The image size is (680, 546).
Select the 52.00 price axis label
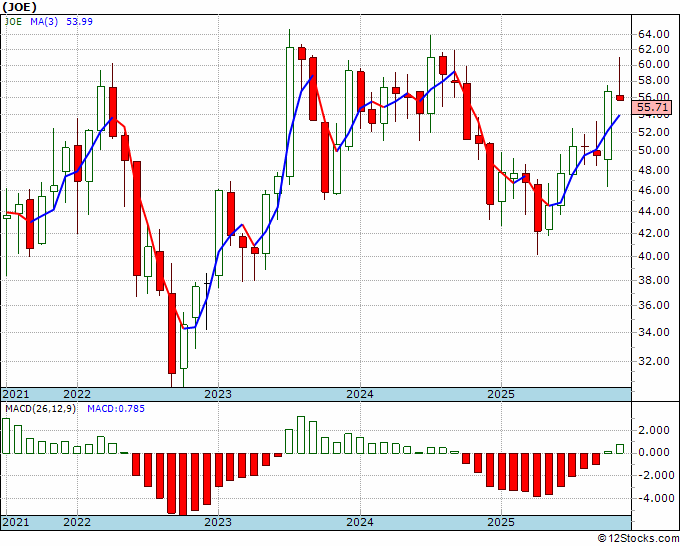click(x=654, y=132)
